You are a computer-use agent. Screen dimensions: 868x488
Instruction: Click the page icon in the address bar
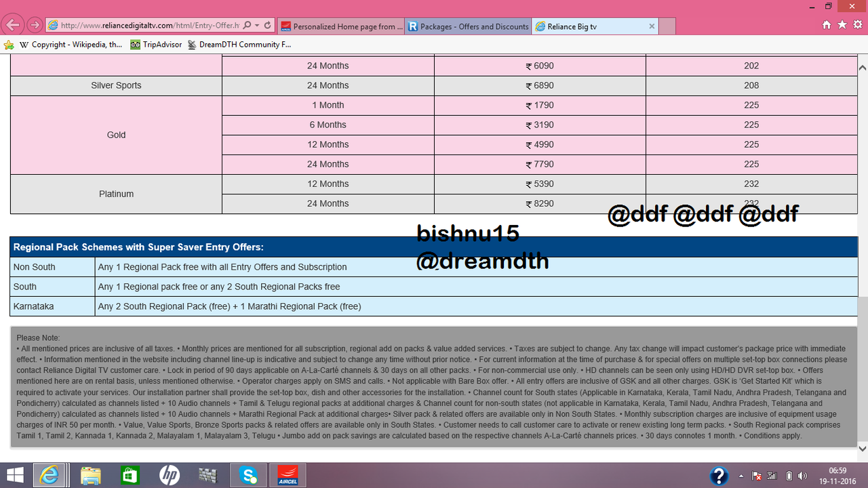pyautogui.click(x=53, y=26)
